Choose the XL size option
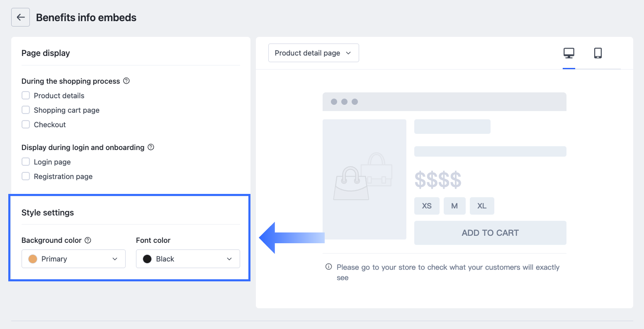This screenshot has width=644, height=329. click(x=481, y=206)
